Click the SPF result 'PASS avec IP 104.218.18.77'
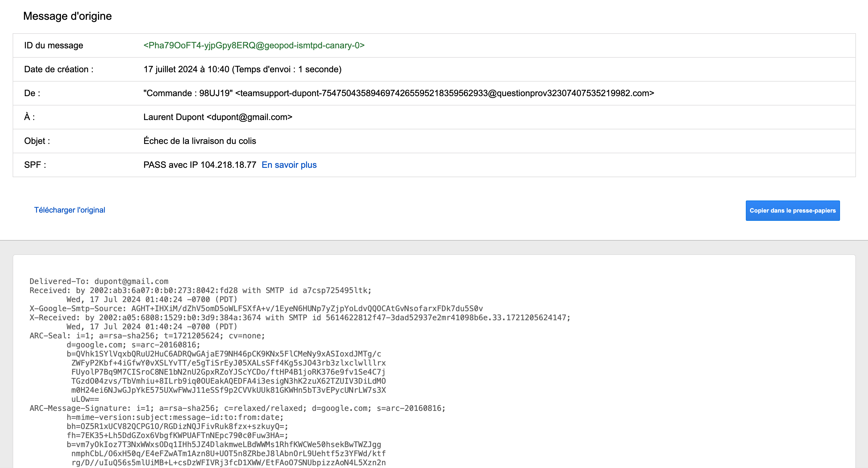 coord(200,165)
